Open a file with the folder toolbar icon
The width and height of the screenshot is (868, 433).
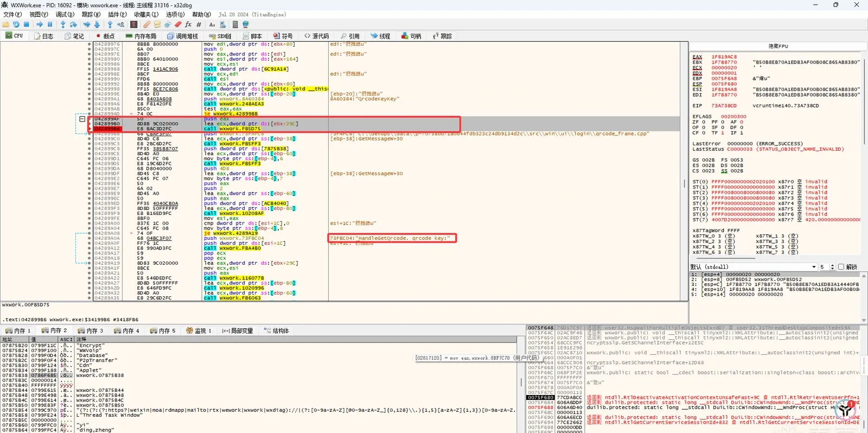point(6,24)
